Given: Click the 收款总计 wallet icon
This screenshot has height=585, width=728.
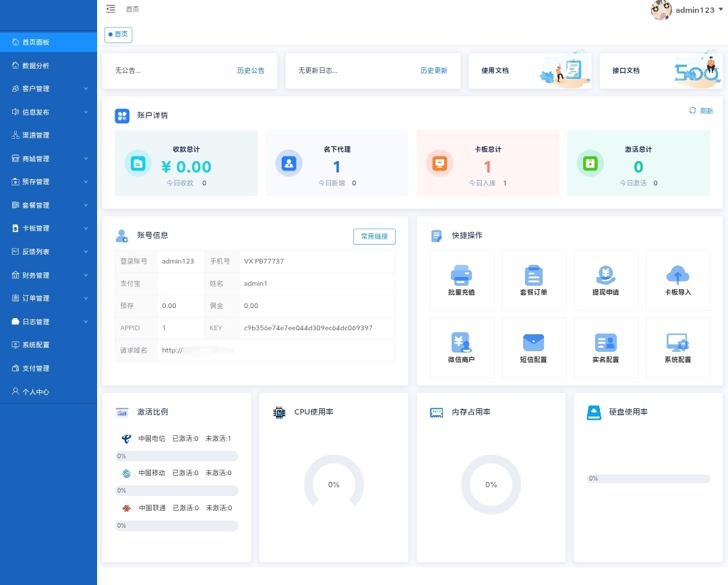Looking at the screenshot, I should (x=138, y=163).
